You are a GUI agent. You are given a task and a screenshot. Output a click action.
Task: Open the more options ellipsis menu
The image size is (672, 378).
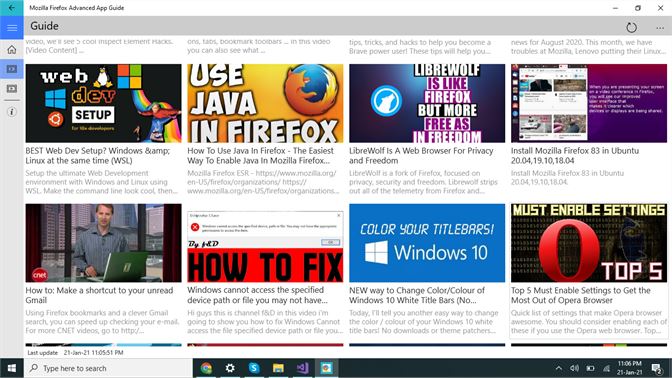coord(660,28)
